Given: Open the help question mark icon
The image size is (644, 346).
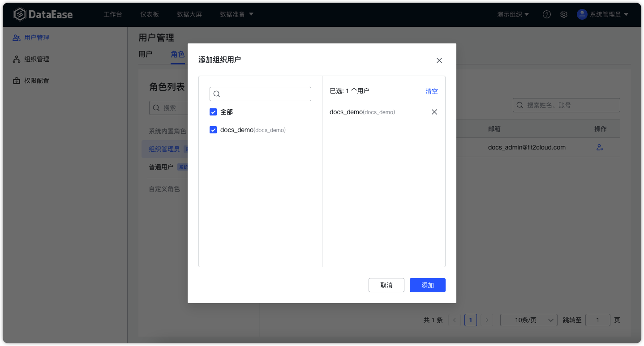Looking at the screenshot, I should click(546, 14).
